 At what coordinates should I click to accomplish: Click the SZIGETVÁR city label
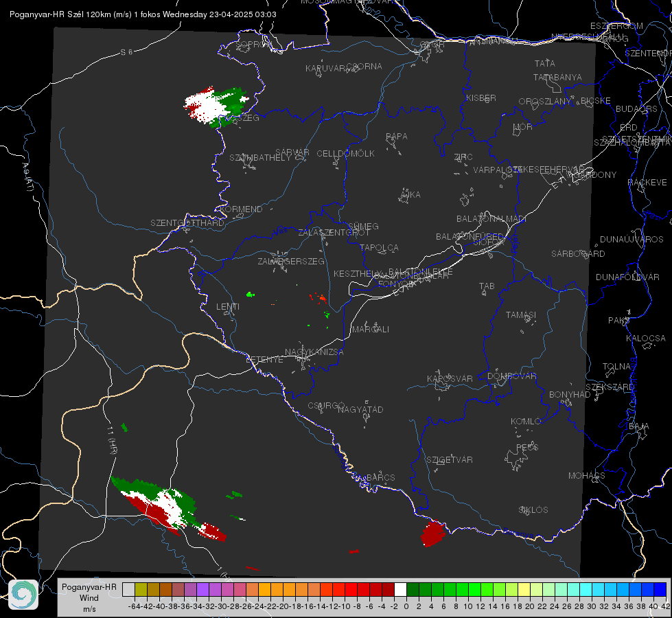pos(450,460)
